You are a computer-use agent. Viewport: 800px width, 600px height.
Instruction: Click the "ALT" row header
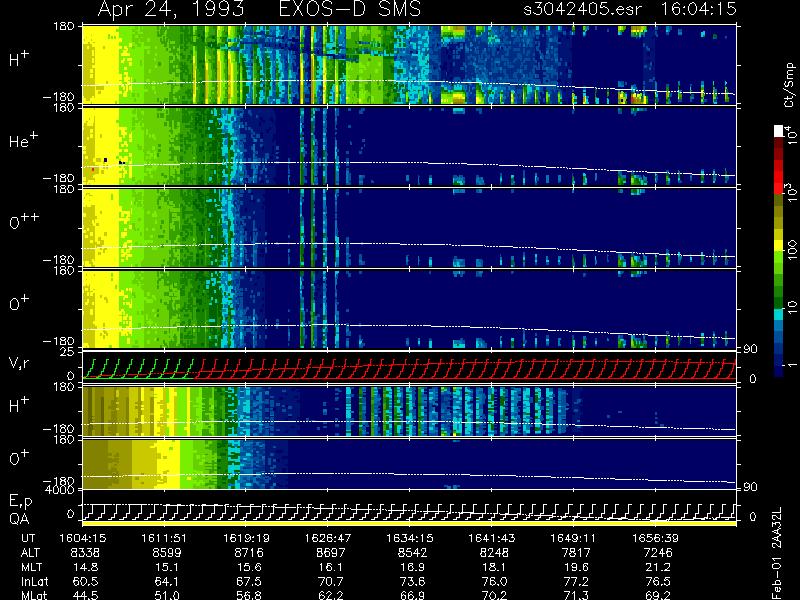pyautogui.click(x=30, y=553)
